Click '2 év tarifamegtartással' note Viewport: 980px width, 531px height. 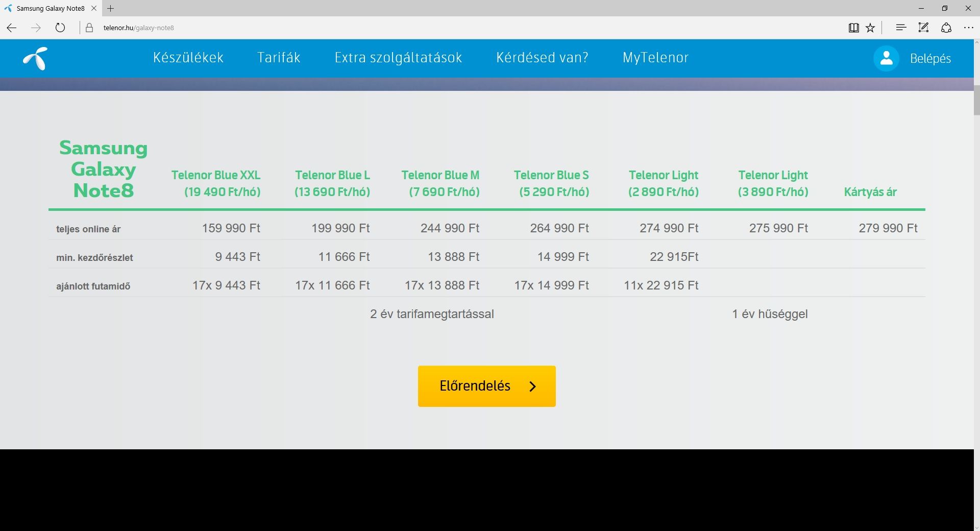coord(432,314)
